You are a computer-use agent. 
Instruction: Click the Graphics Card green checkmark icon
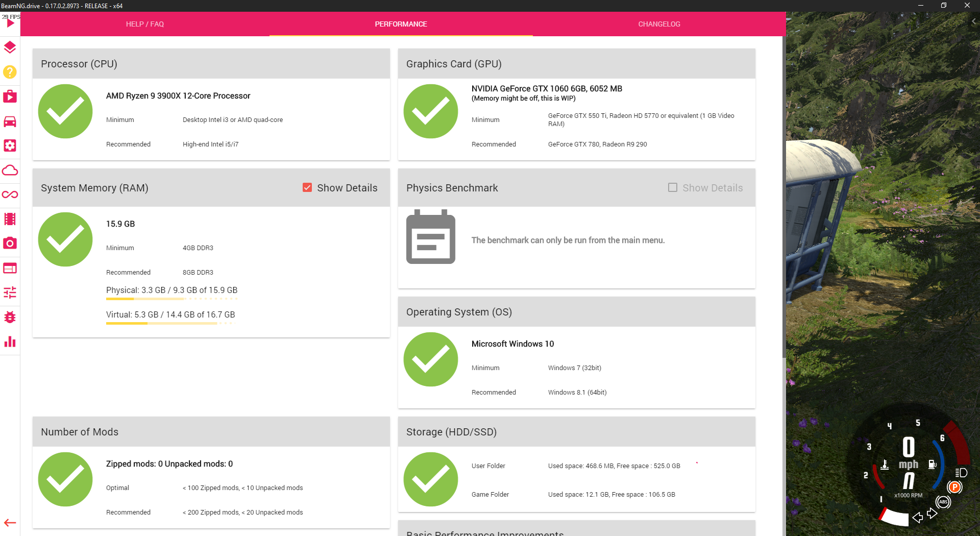point(431,111)
